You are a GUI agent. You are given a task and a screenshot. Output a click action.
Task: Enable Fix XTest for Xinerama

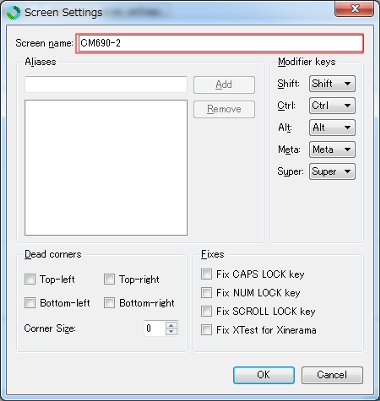coord(206,330)
